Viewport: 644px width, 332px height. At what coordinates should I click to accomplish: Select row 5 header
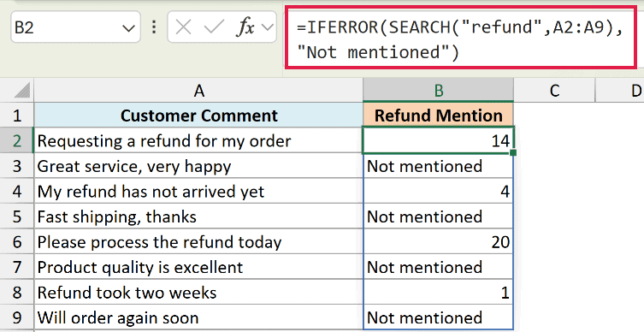pos(17,216)
